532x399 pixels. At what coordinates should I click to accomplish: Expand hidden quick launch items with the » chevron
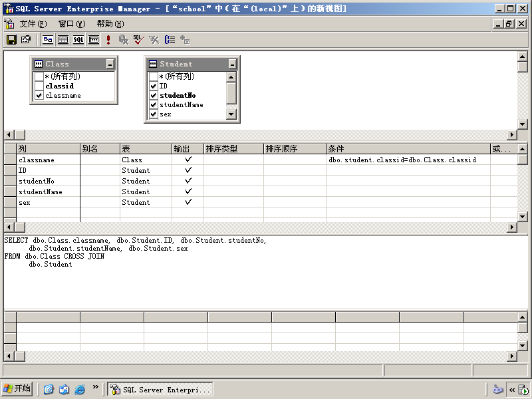[95, 386]
